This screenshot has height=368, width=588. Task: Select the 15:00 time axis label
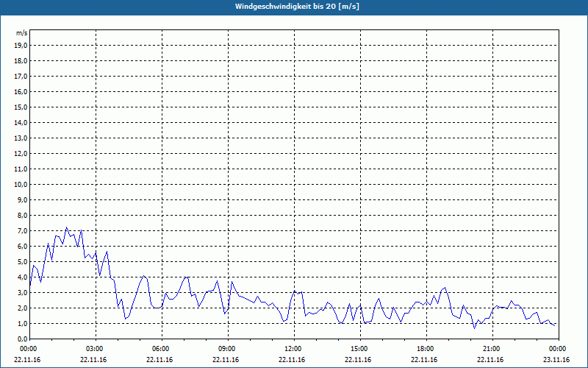[360, 349]
